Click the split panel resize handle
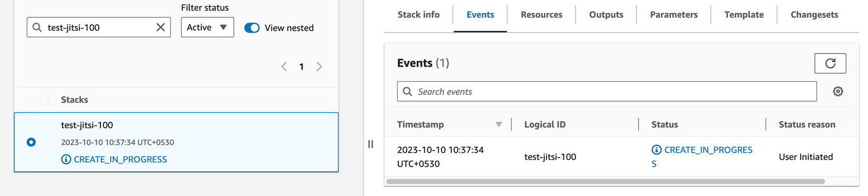The image size is (868, 196). [x=371, y=144]
